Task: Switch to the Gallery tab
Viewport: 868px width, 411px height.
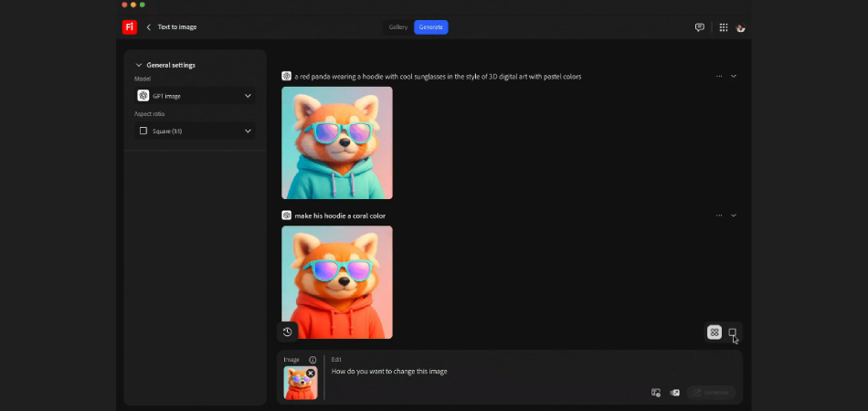Action: point(398,27)
